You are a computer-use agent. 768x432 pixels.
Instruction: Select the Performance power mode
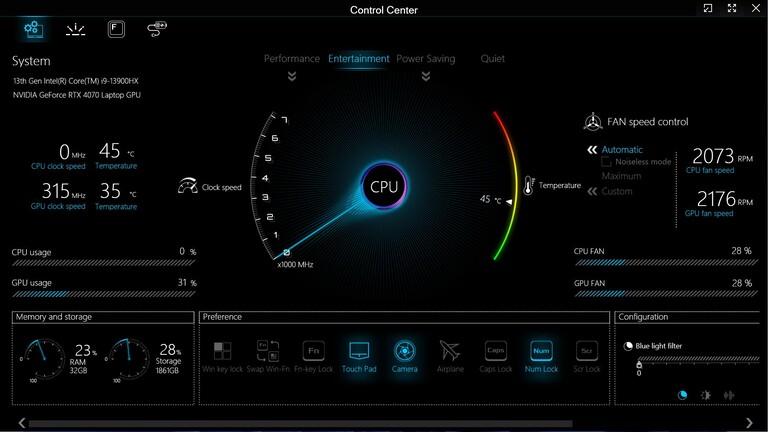pyautogui.click(x=292, y=59)
